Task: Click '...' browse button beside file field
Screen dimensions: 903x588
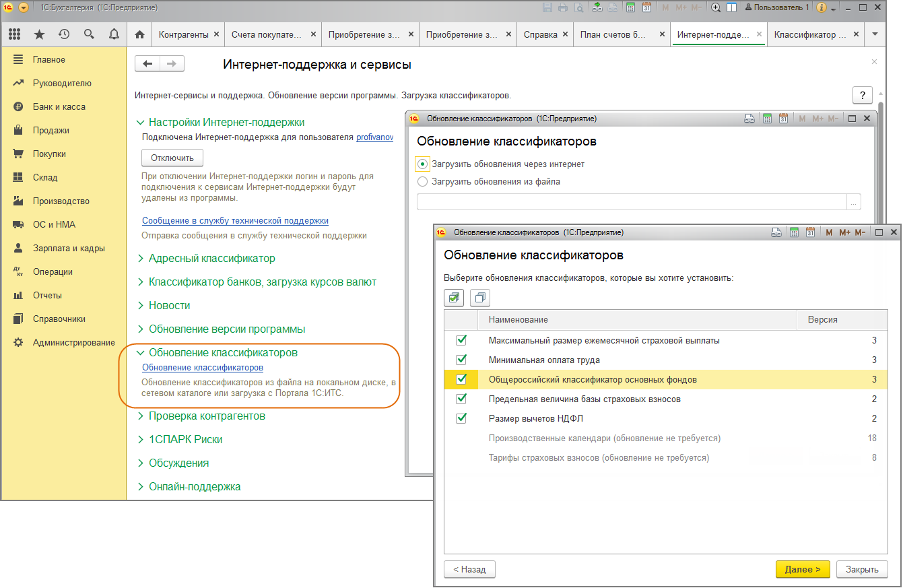Action: coord(854,202)
